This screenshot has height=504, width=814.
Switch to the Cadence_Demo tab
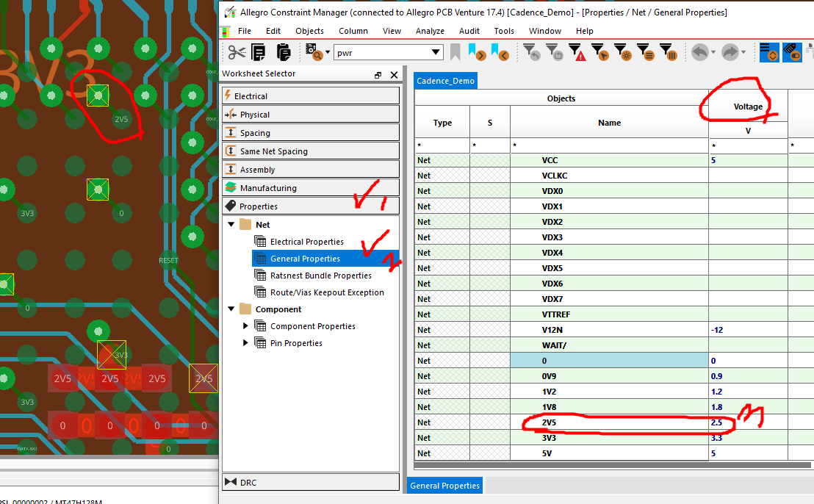445,81
